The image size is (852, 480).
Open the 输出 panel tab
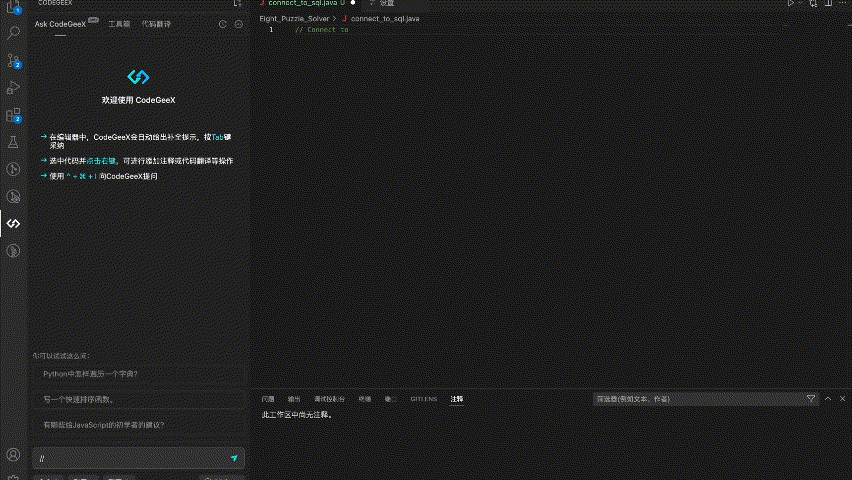click(294, 399)
